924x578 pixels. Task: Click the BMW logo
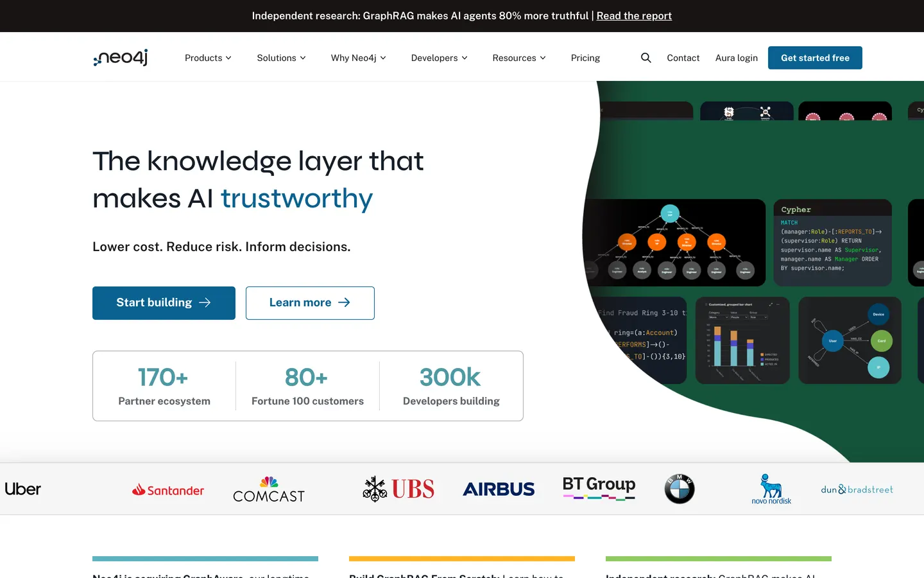[x=680, y=489]
